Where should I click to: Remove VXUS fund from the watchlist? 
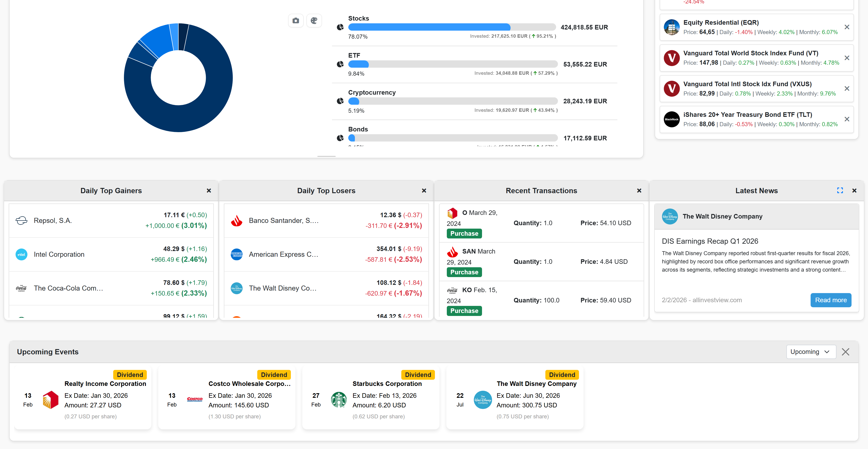pyautogui.click(x=847, y=88)
